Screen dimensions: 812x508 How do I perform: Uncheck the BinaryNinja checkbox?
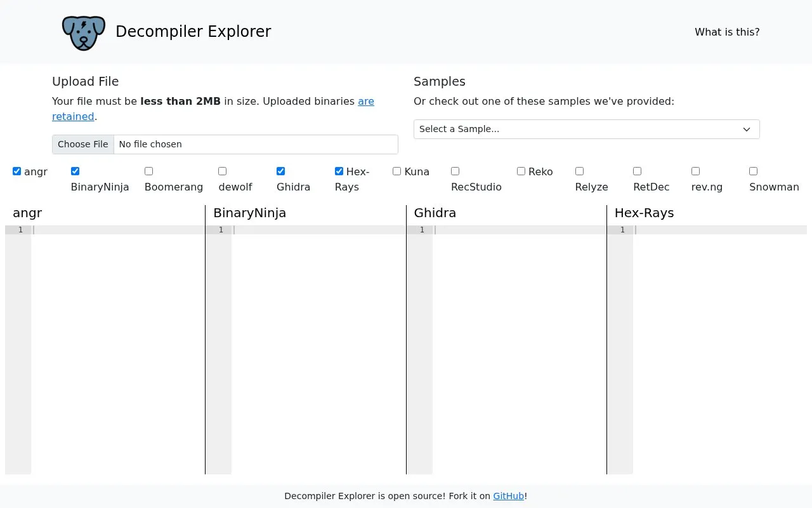click(x=75, y=171)
